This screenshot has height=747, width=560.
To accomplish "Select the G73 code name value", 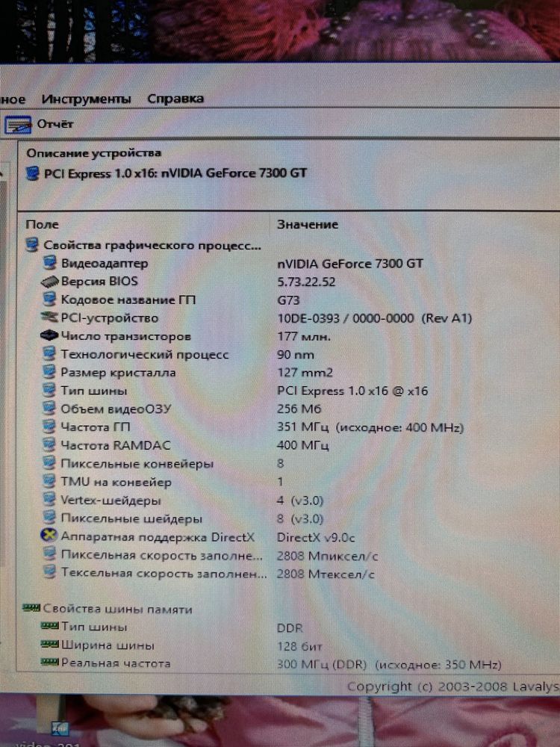I will (x=288, y=300).
